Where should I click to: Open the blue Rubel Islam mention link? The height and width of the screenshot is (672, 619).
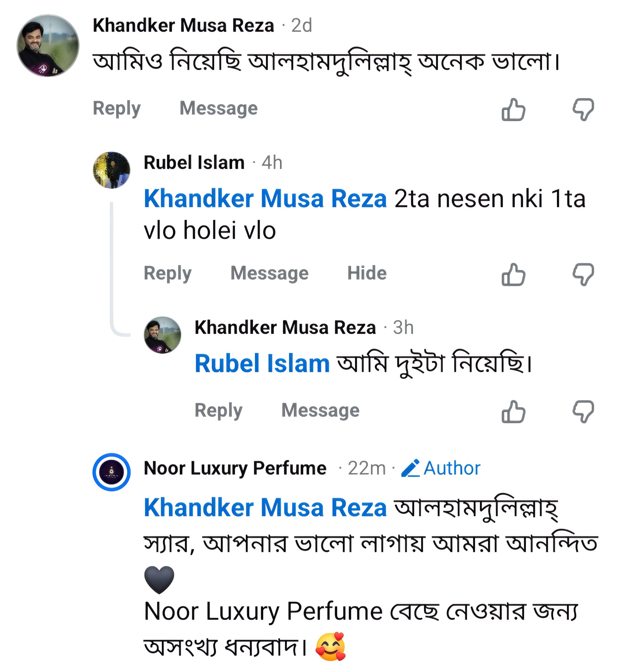[262, 364]
